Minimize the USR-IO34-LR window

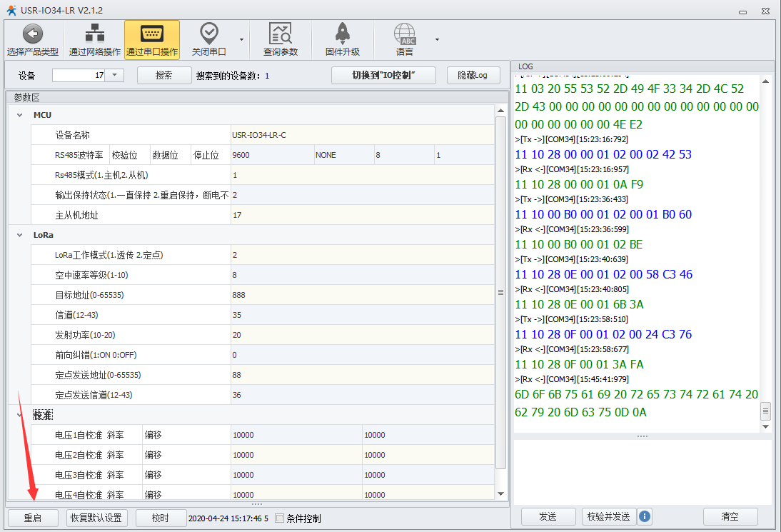point(742,11)
